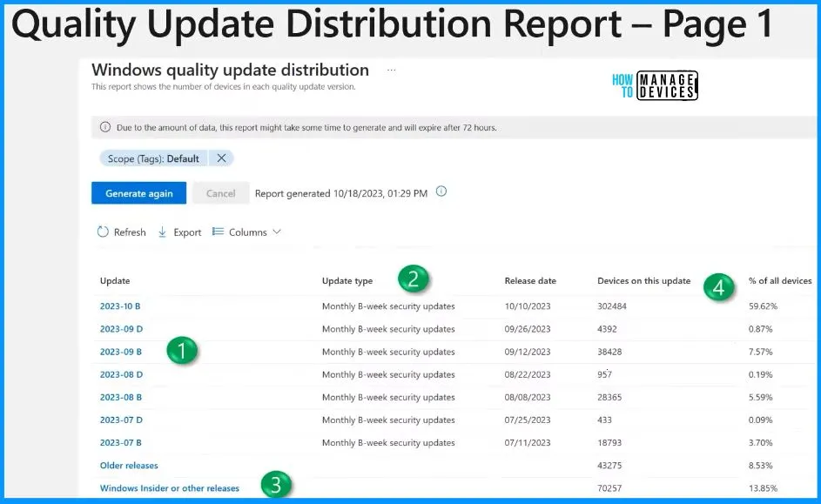
Task: Select the device count 38428
Action: 609,352
